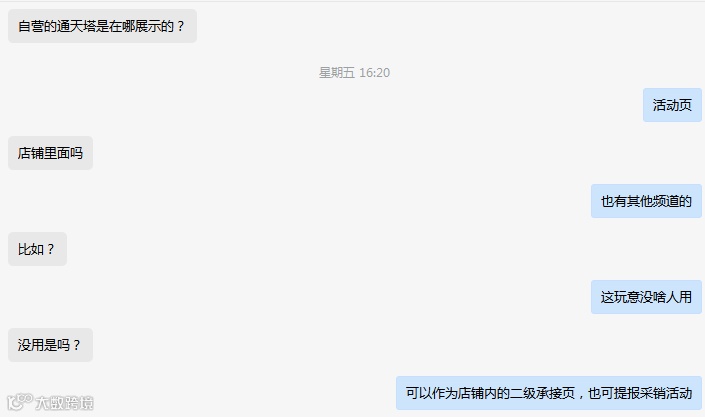The width and height of the screenshot is (705, 417).
Task: Click the 店铺里面吗 message bubble
Action: click(x=50, y=153)
